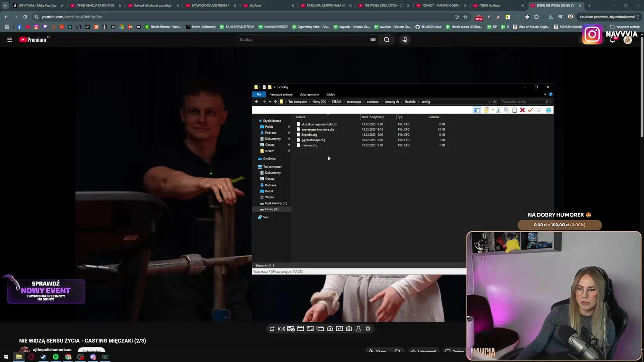This screenshot has height=362, width=644.
Task: Open 'BAJKI ZAPAS STREAM' bookmark
Action: (x=237, y=27)
